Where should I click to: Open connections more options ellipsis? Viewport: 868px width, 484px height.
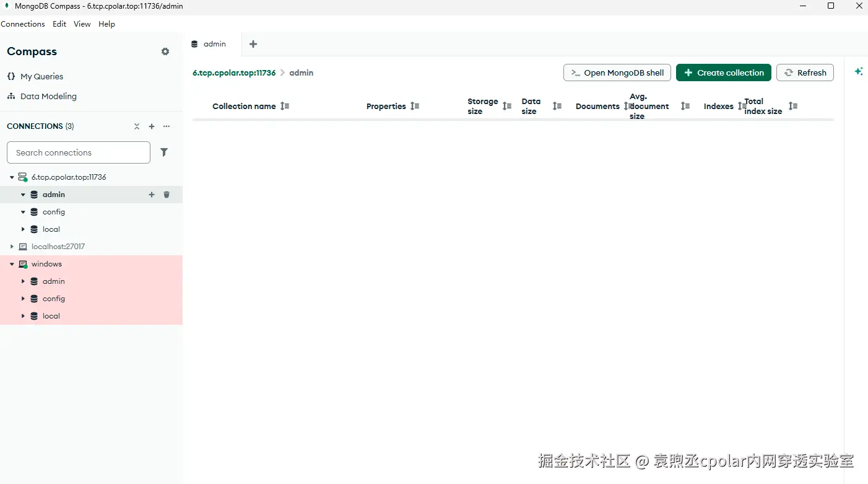click(167, 126)
